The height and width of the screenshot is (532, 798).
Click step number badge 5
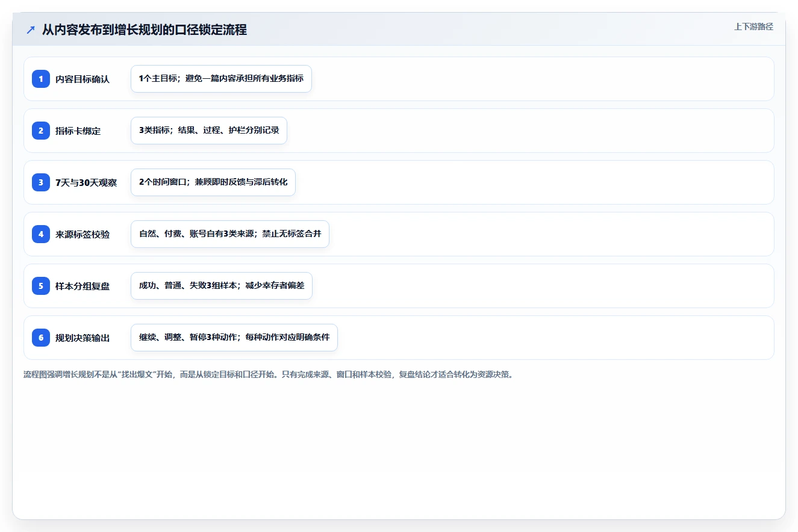(41, 286)
